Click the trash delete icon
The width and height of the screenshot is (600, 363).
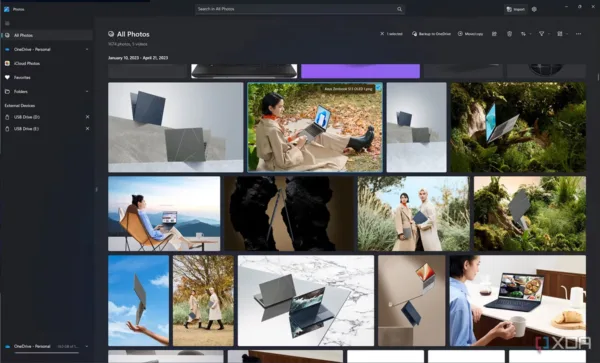[509, 34]
